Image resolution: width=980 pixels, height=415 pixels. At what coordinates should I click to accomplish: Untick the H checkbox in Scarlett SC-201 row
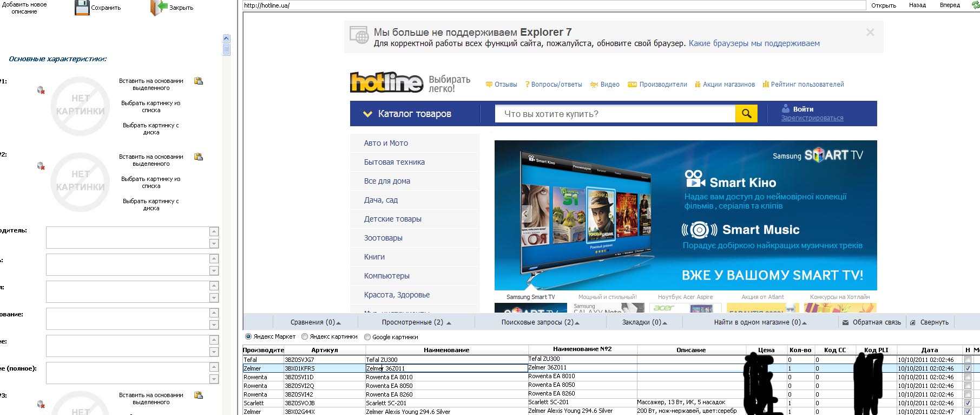click(x=968, y=403)
